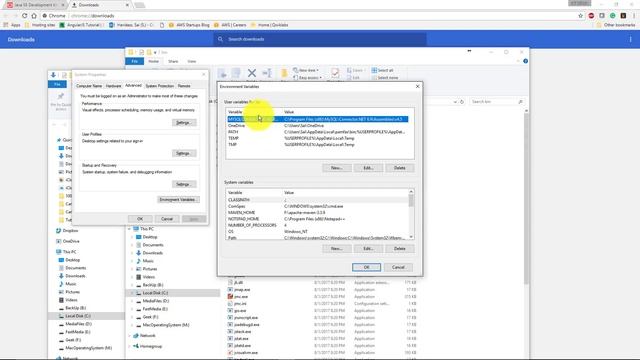Click system variables list scroll-up arrow

tap(411, 191)
